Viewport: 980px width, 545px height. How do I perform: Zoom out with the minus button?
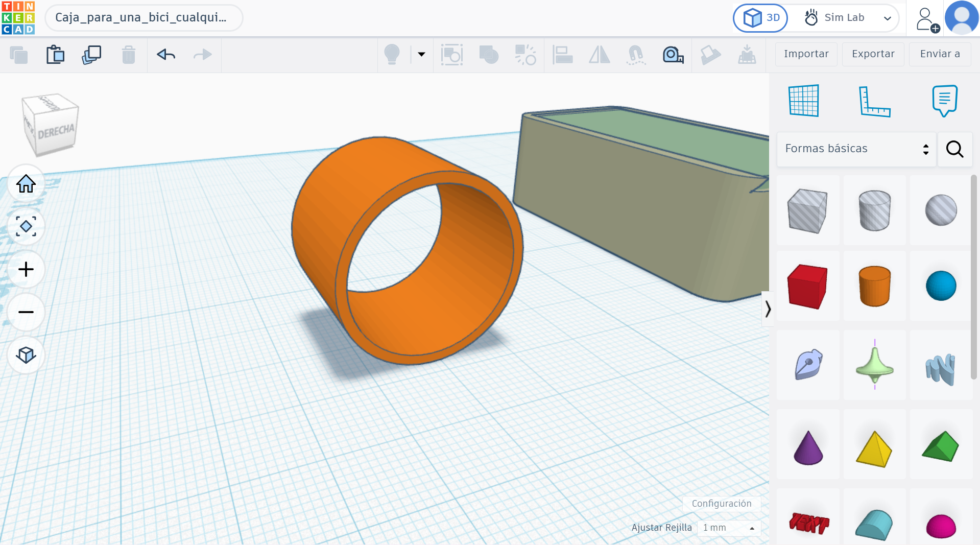click(x=26, y=312)
